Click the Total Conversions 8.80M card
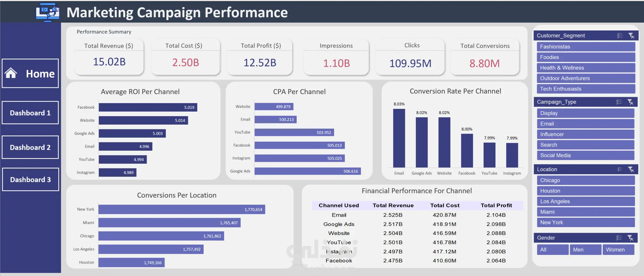This screenshot has width=644, height=276. click(x=485, y=57)
